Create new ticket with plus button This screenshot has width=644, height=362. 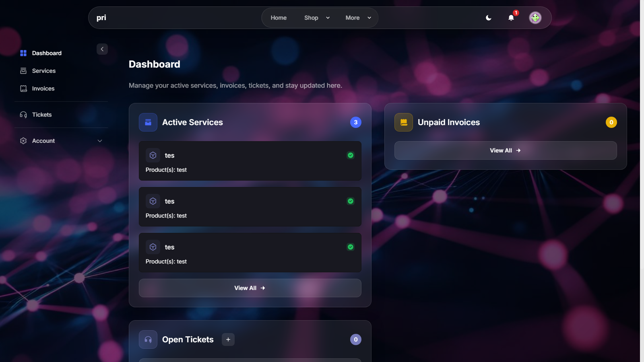click(x=228, y=339)
